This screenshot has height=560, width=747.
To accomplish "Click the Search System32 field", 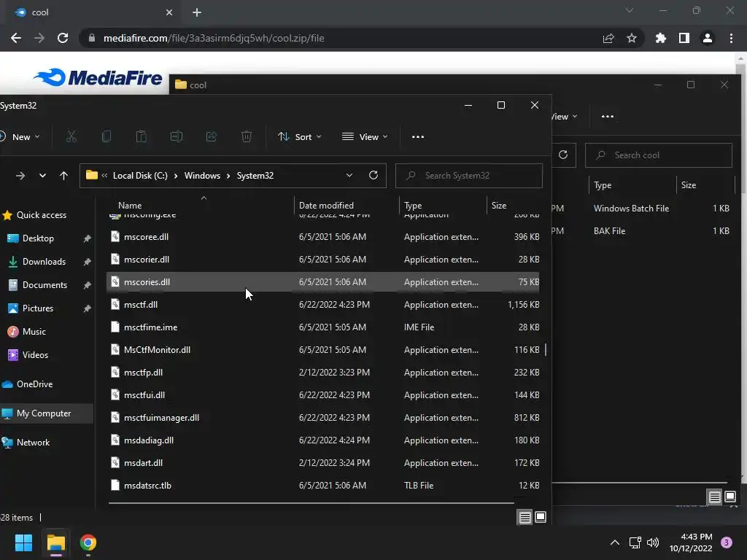I will pos(469,176).
